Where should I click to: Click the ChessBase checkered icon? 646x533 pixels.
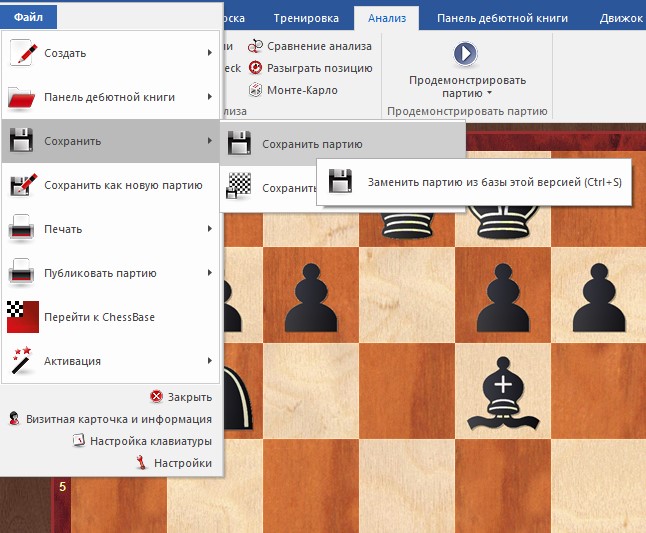(22, 317)
